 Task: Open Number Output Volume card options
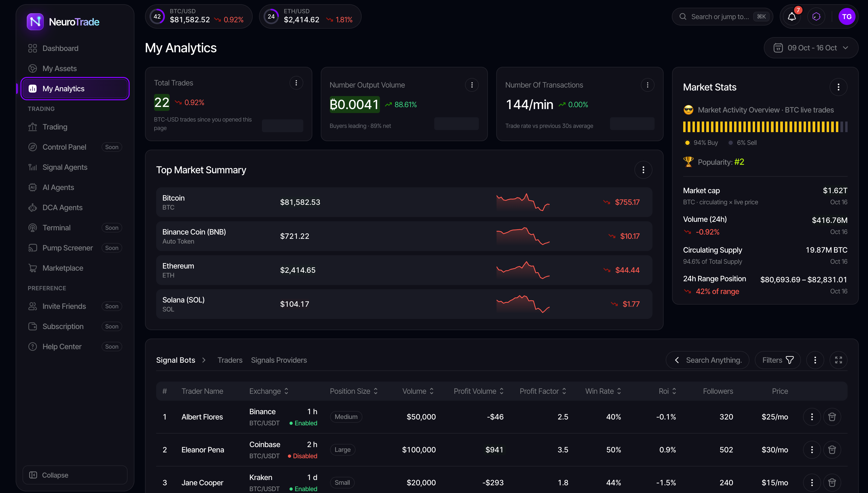point(472,85)
